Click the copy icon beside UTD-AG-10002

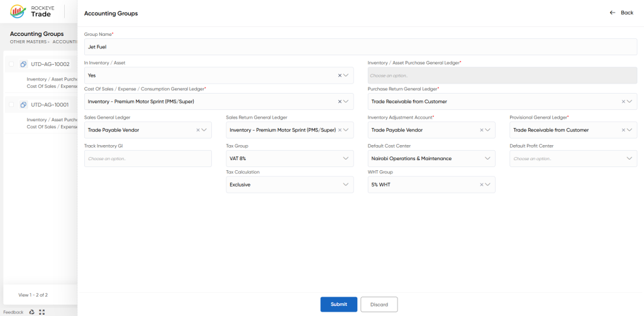pyautogui.click(x=23, y=64)
